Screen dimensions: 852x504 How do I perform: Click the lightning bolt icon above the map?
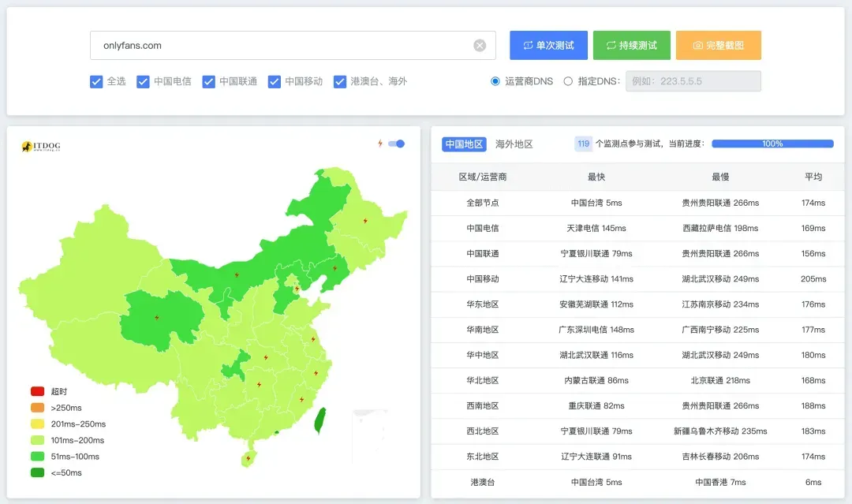[382, 144]
